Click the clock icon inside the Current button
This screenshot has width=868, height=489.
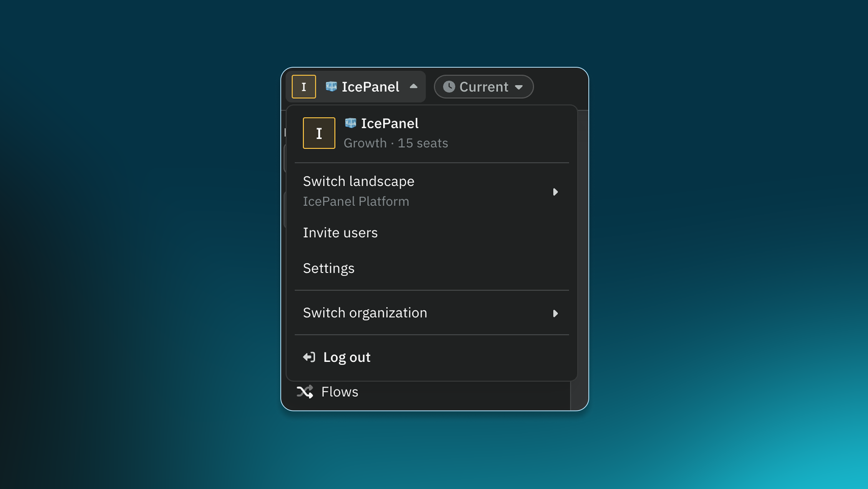pos(450,87)
